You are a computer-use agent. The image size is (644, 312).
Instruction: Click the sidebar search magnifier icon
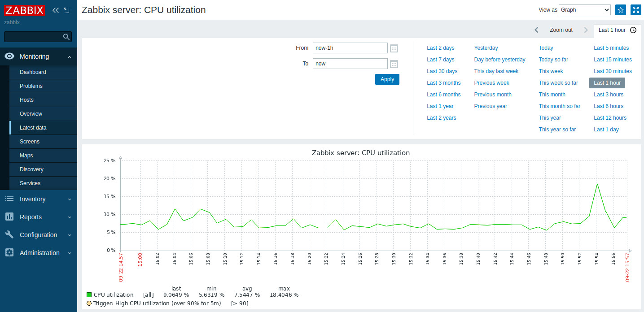[x=66, y=36]
